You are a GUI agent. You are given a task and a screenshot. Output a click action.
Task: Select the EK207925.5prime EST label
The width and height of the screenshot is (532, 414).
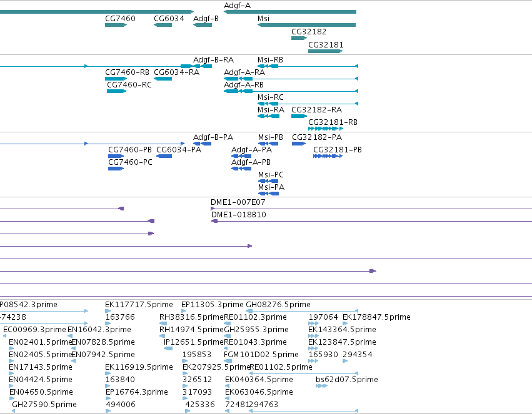point(216,367)
